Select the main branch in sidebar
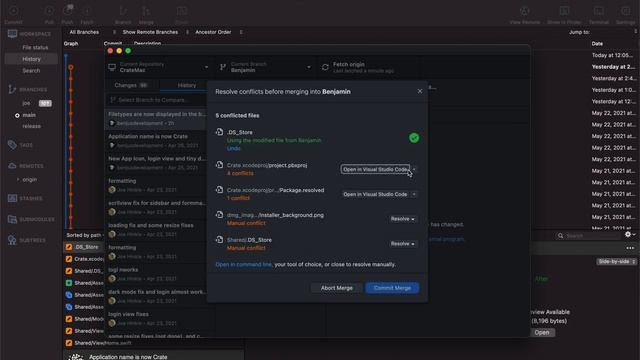Screen dimensions: 640x360 point(29,115)
